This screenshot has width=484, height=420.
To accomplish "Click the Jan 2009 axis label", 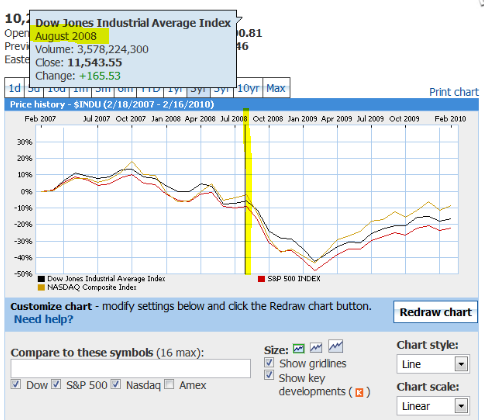I will coord(302,119).
